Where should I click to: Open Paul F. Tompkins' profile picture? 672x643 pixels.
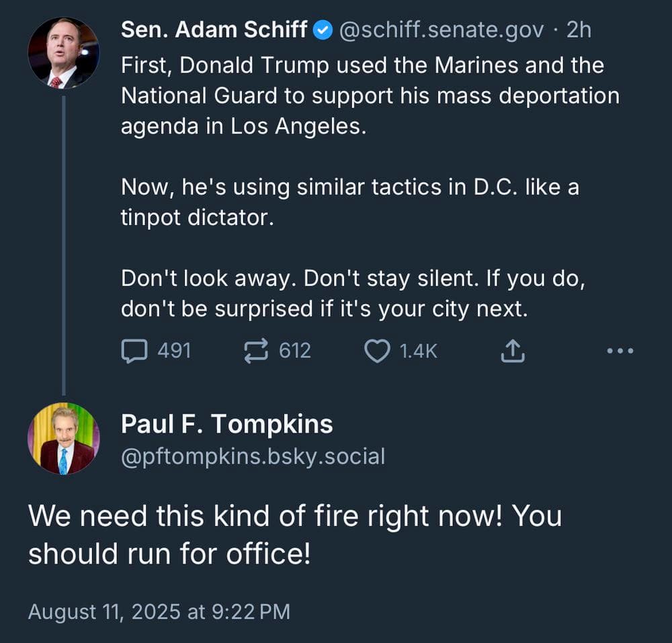[64, 438]
